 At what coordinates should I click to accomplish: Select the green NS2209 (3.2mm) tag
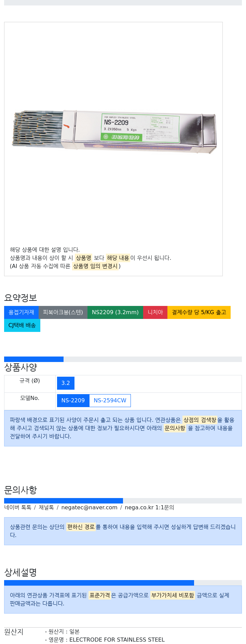point(115,312)
